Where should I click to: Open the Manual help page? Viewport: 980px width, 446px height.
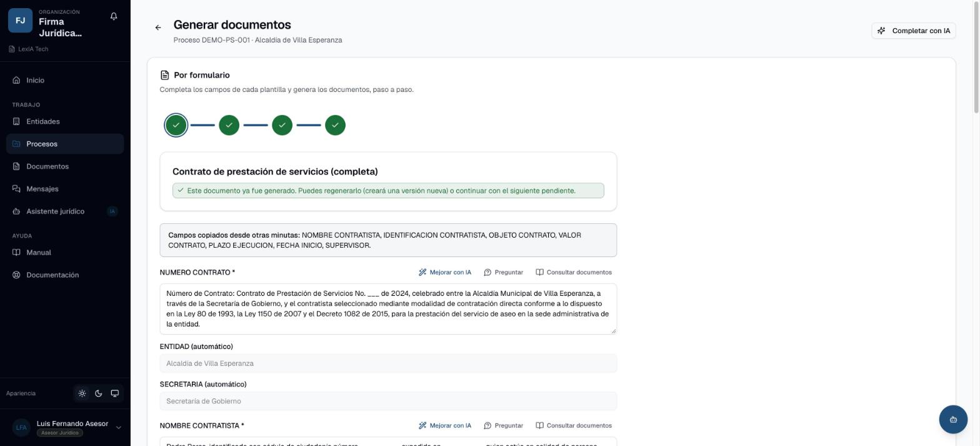click(x=65, y=253)
